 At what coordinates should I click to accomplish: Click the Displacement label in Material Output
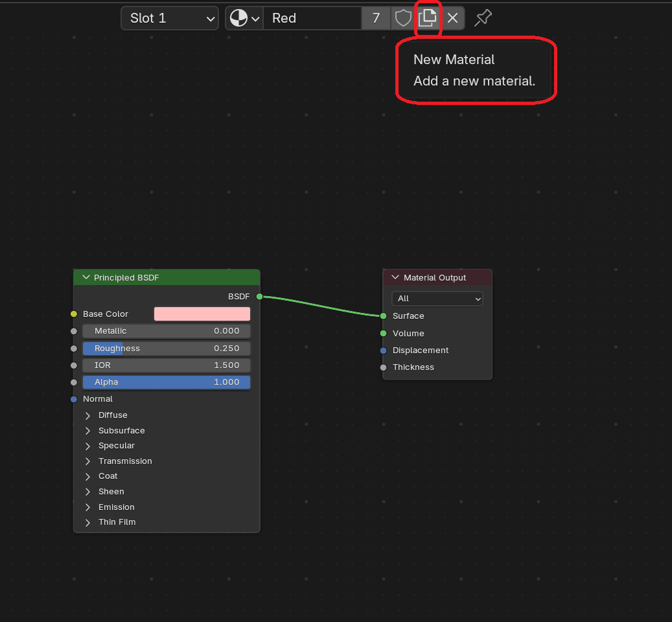[x=421, y=350]
